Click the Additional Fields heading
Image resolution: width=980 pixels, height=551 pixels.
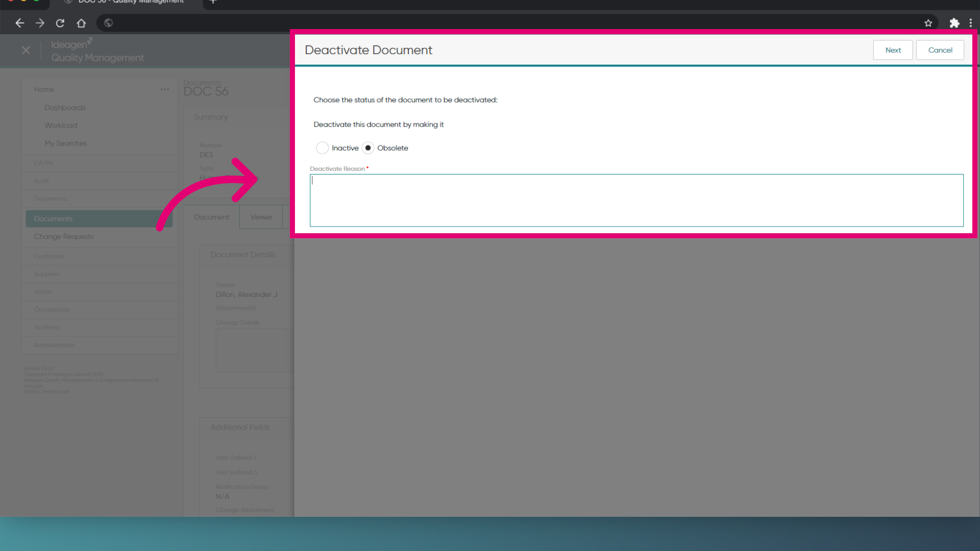tap(240, 428)
